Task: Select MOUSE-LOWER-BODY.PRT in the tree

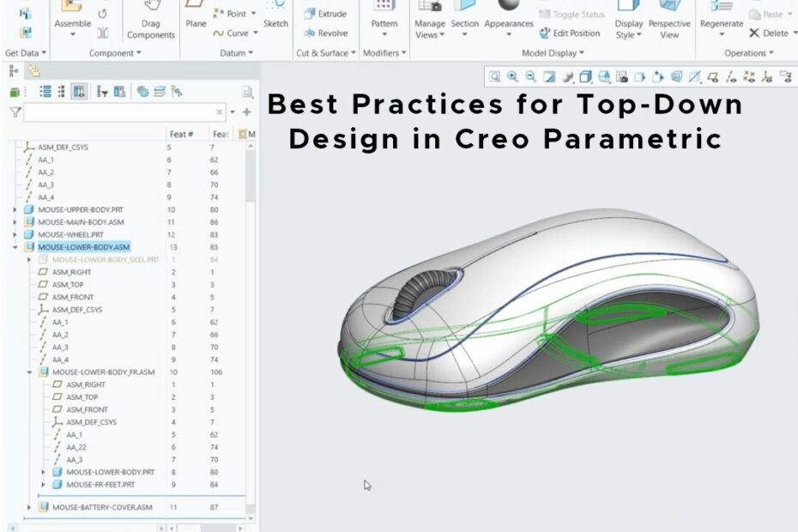Action: point(111,473)
